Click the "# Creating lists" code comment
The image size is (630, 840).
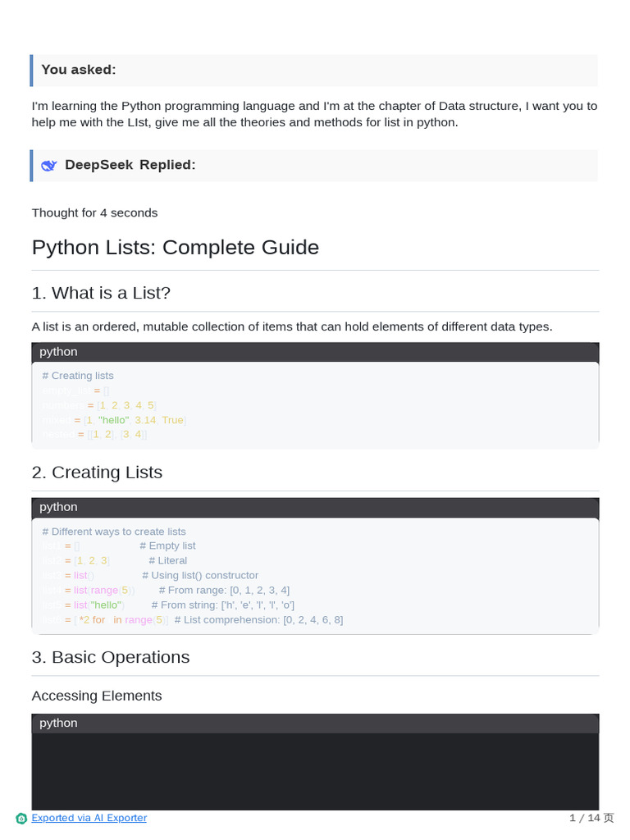coord(78,376)
